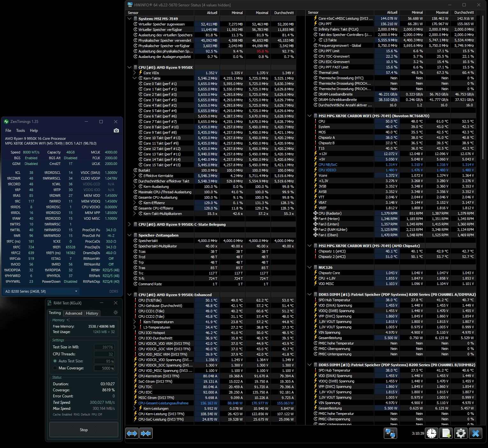Screen dimensions: 488x448
Task: Collapse the CPU Enhanced sensor group
Action: coord(129,295)
